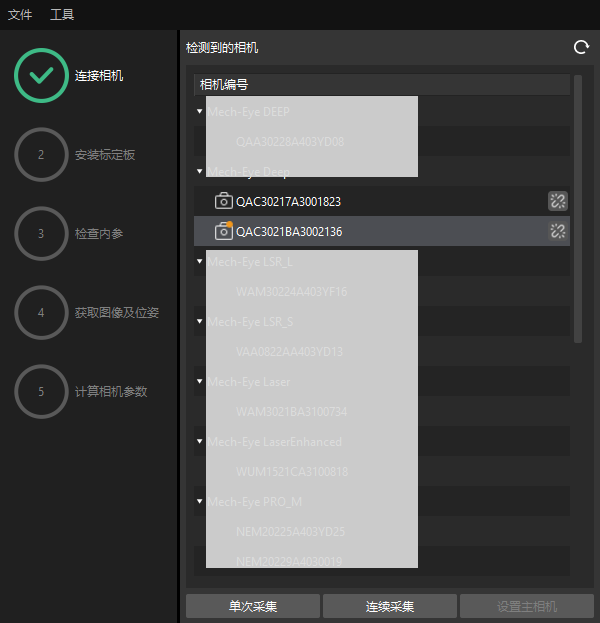
Task: Select camera QAC30217A3001823
Action: pos(382,201)
